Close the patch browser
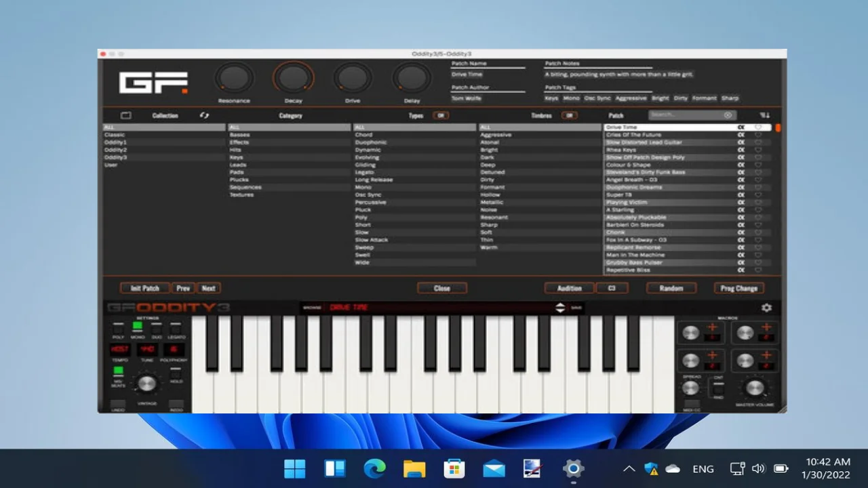This screenshot has width=868, height=488. click(442, 288)
